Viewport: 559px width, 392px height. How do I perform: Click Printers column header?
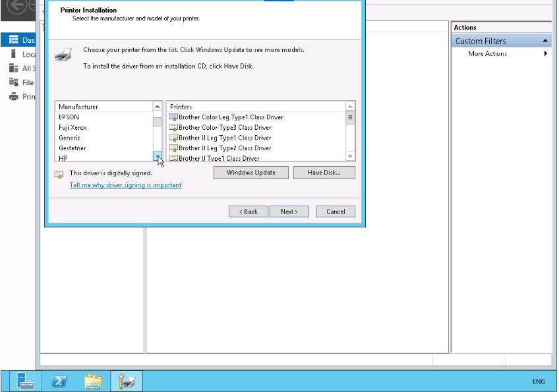256,107
